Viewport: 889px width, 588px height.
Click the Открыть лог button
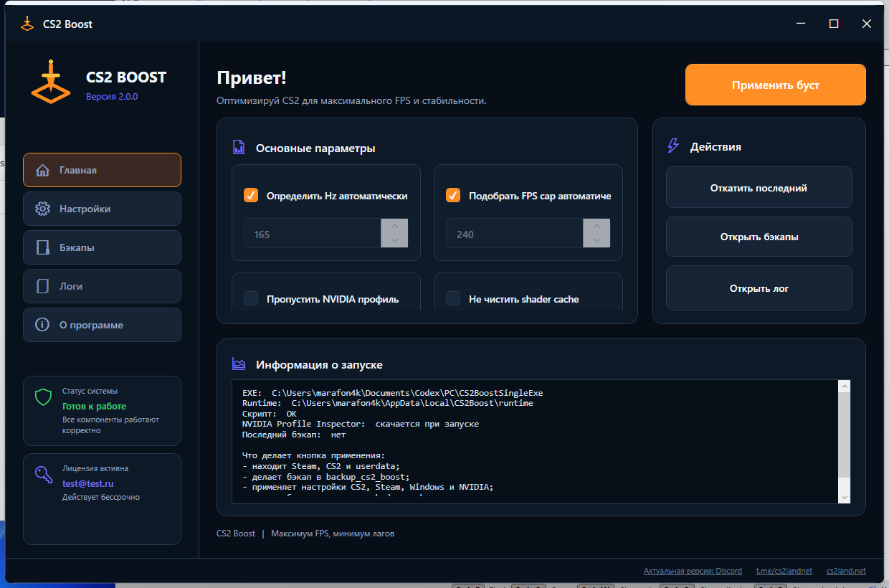point(759,288)
